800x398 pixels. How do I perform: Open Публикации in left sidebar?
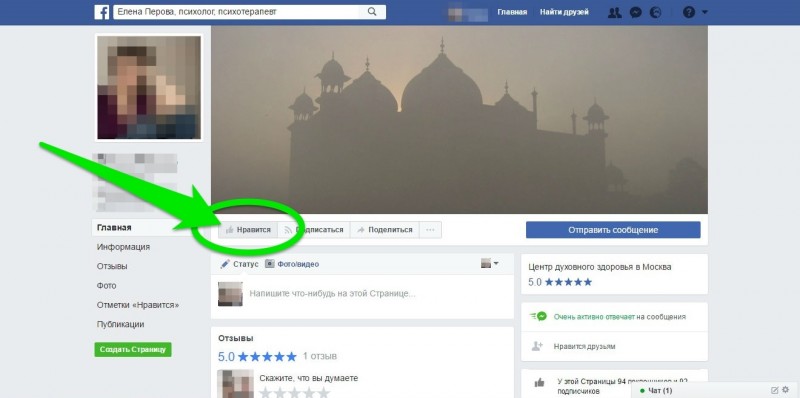click(x=120, y=325)
